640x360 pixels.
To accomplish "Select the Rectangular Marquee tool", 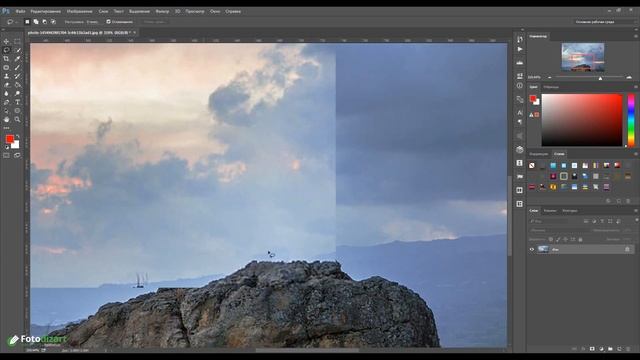I will pyautogui.click(x=17, y=41).
